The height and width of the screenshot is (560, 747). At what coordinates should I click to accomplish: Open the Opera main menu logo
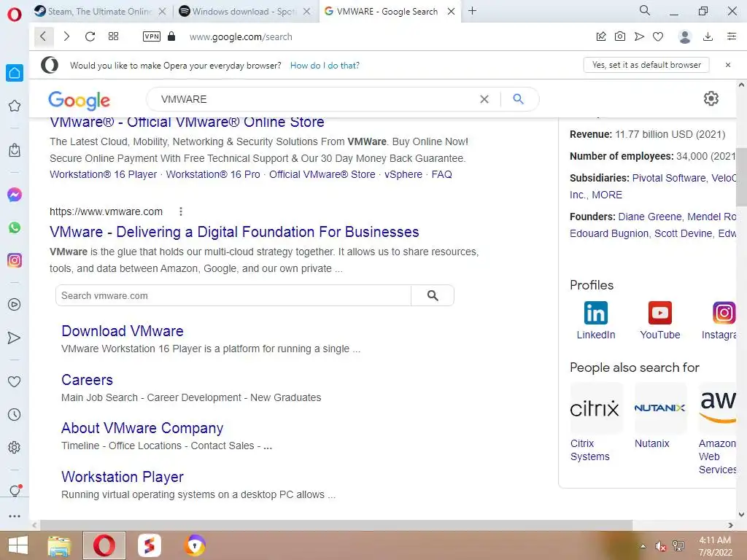tap(15, 15)
